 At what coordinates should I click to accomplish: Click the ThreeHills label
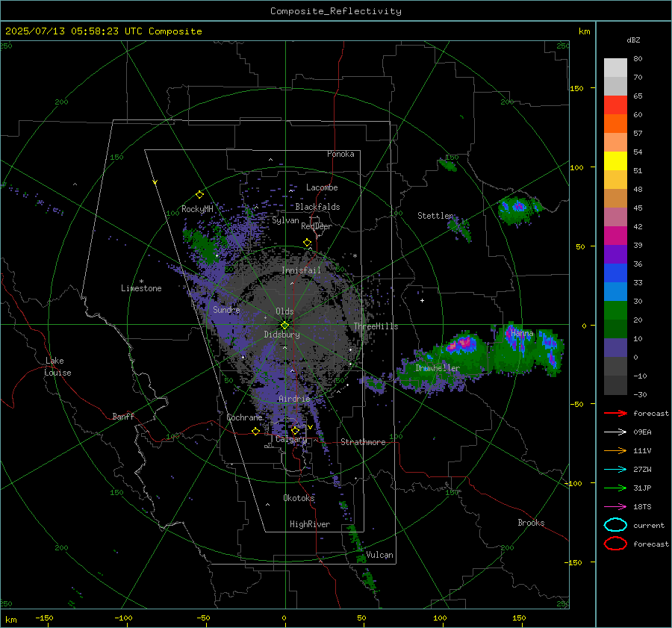coord(376,326)
